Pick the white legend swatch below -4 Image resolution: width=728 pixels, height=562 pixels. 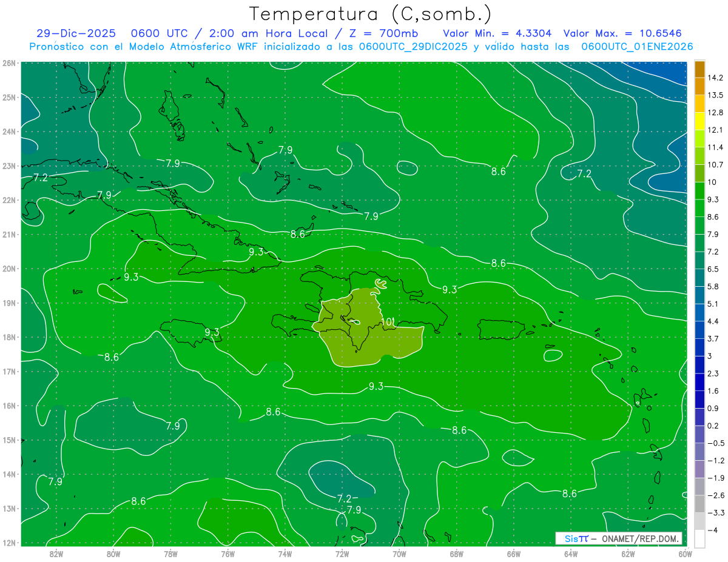tap(699, 538)
